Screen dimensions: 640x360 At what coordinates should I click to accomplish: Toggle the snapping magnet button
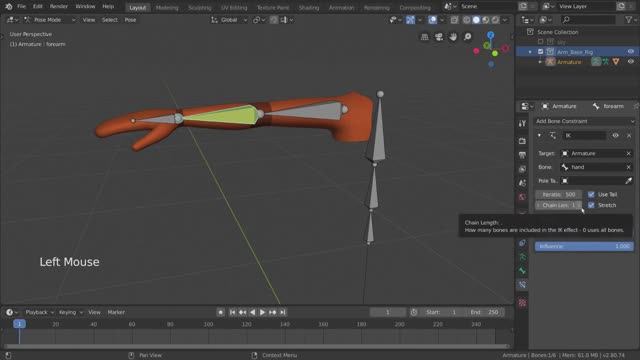[x=274, y=20]
